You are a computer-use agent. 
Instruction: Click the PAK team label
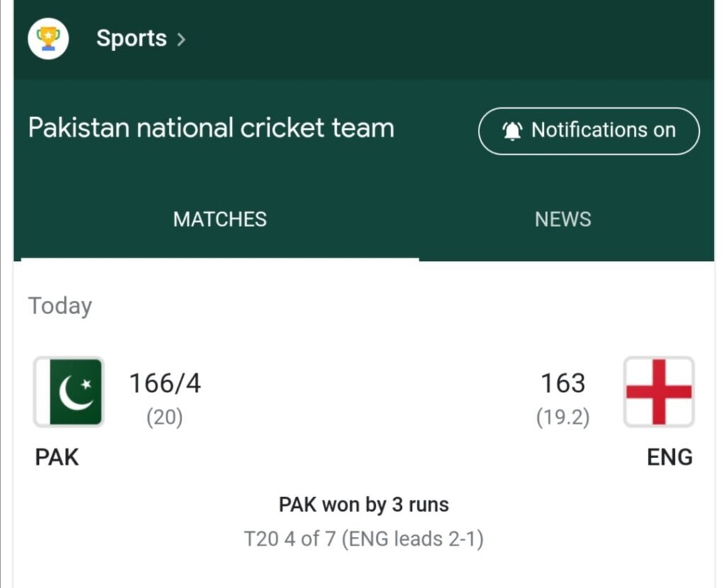(x=57, y=457)
